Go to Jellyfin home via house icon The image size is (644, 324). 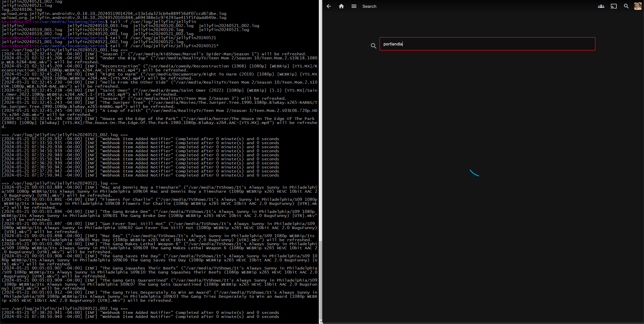pos(341,6)
